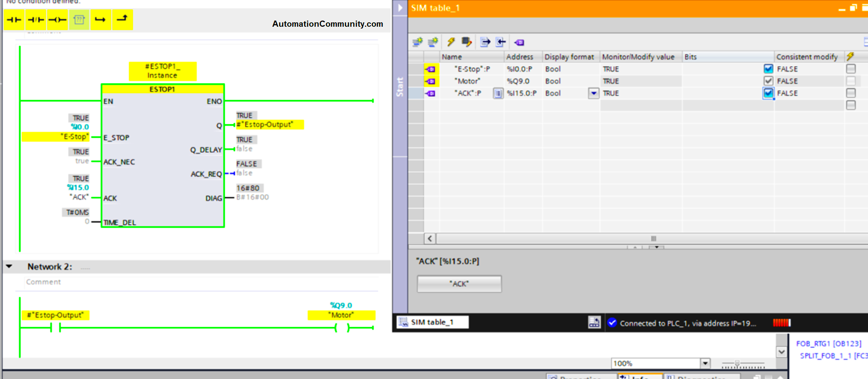Collapse Network 2 section
Viewport: 868px width, 379px height.
coord(9,266)
